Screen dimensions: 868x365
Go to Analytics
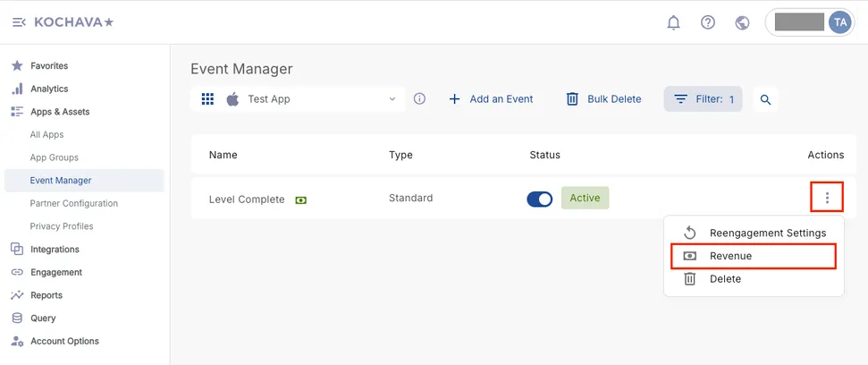point(49,89)
